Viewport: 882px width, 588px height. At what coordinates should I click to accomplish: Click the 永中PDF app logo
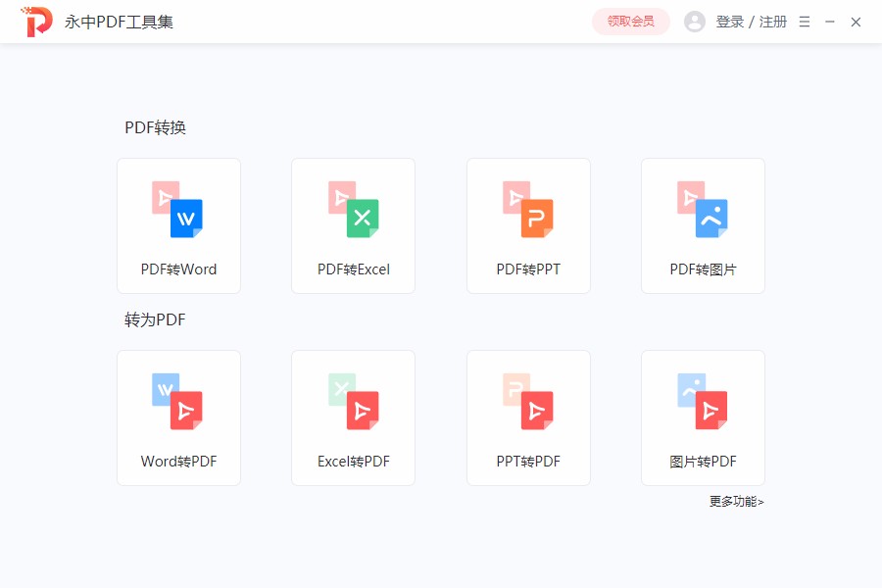coord(35,21)
